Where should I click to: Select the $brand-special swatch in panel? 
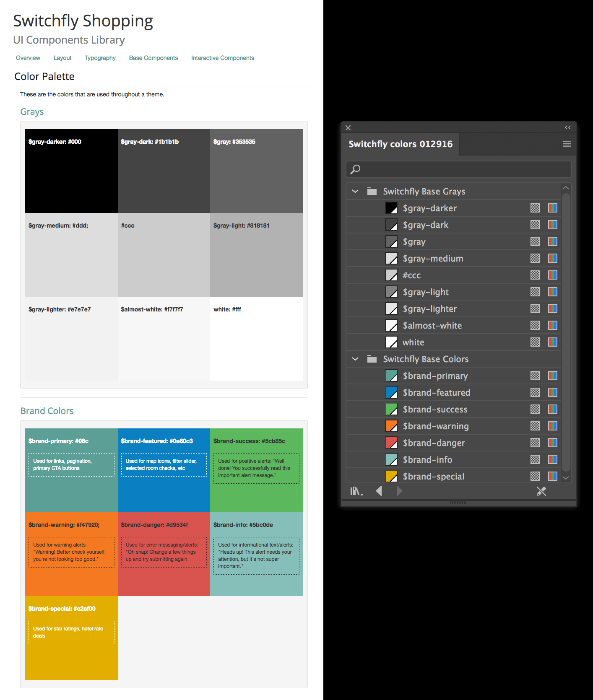coord(391,476)
